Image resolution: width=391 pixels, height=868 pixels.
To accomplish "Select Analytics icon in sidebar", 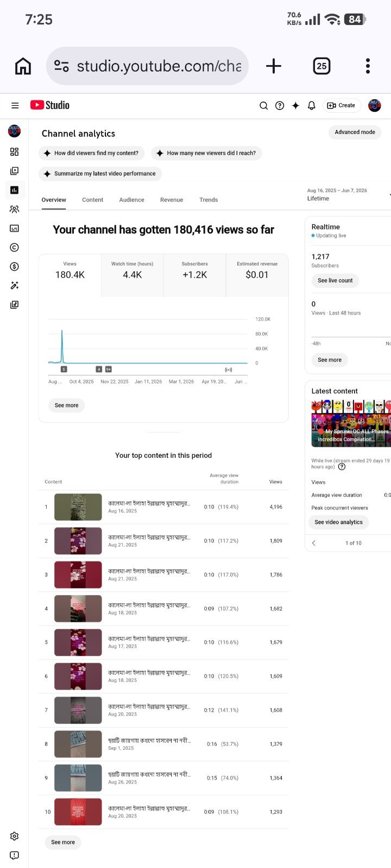I will 15,190.
